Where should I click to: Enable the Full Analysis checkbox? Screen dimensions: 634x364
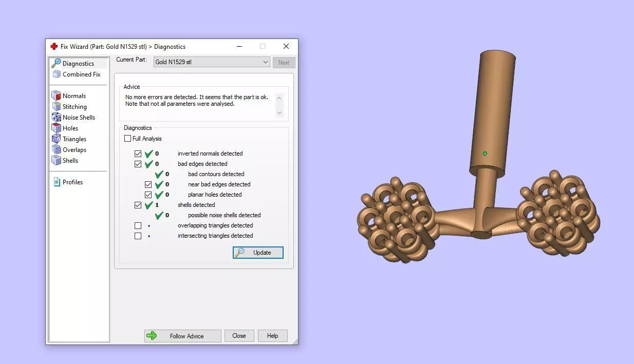point(127,139)
